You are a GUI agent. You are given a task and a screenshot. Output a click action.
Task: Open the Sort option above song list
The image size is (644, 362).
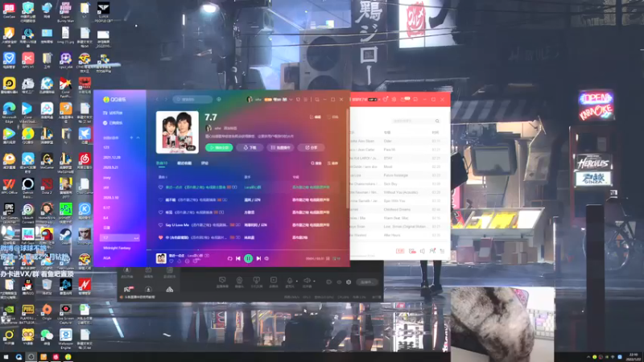(332, 163)
